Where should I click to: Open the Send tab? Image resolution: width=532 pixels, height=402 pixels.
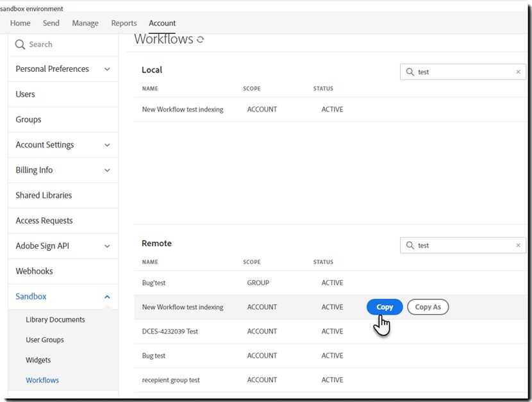pos(51,23)
